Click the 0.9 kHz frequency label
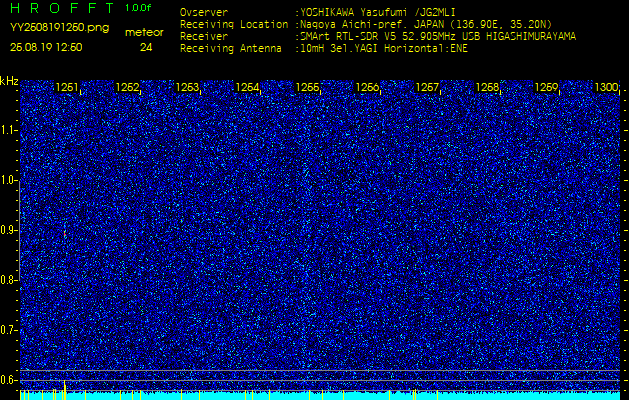Image resolution: width=629 pixels, height=400 pixels. tap(8, 230)
